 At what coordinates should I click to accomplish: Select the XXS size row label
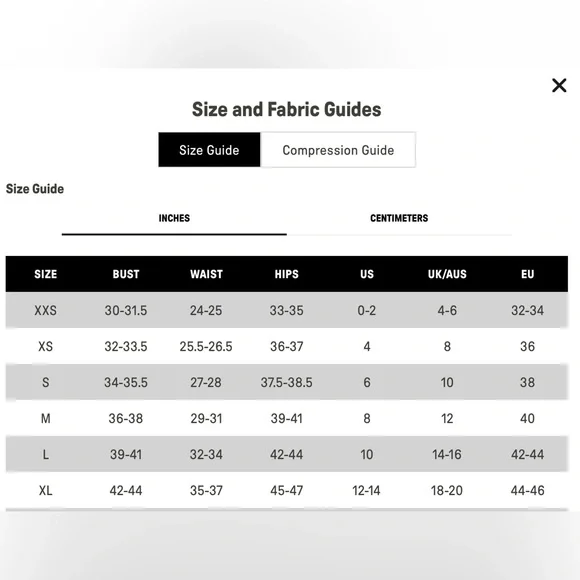[45, 310]
